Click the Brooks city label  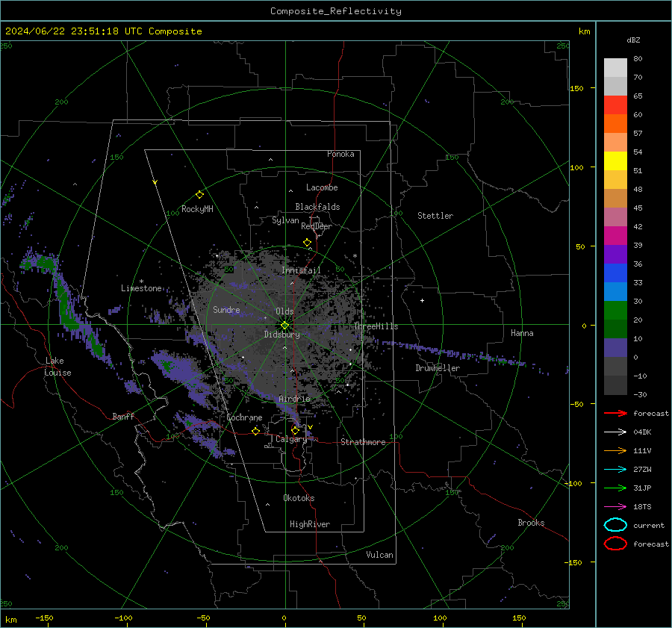point(531,523)
